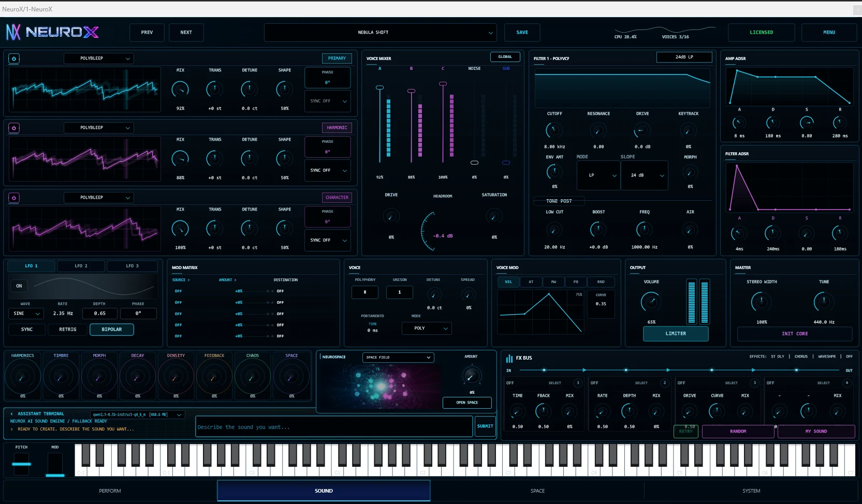
Task: Toggle power for the PRIMARY oscillator
Action: (x=14, y=58)
